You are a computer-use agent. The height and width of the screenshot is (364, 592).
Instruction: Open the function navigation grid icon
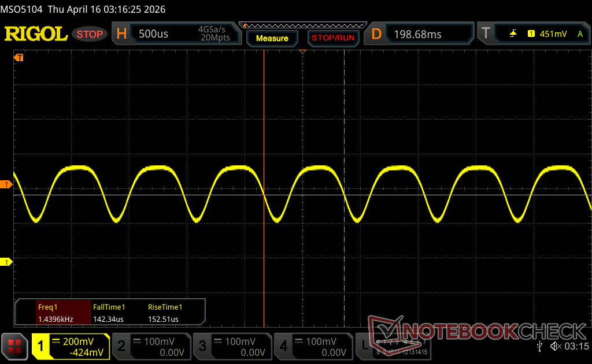(x=15, y=346)
